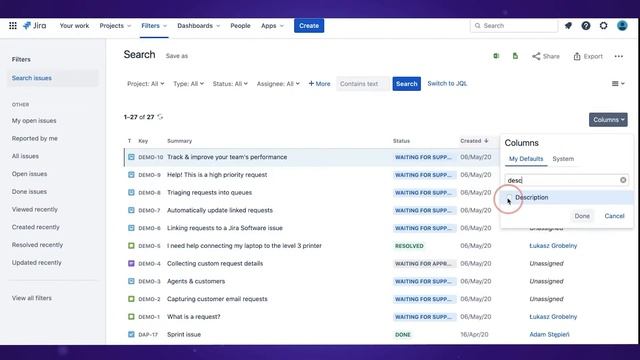Open in Google Sheets icon
The image size is (640, 360).
pos(515,56)
